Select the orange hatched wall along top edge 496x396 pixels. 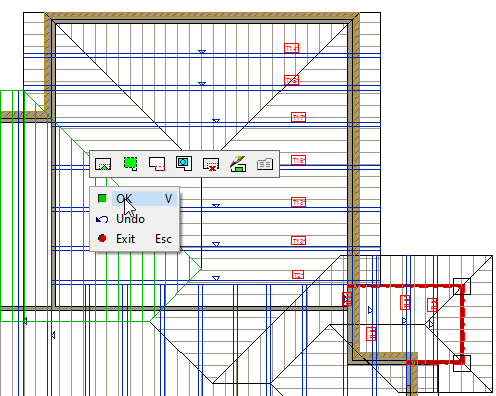[x=202, y=16]
